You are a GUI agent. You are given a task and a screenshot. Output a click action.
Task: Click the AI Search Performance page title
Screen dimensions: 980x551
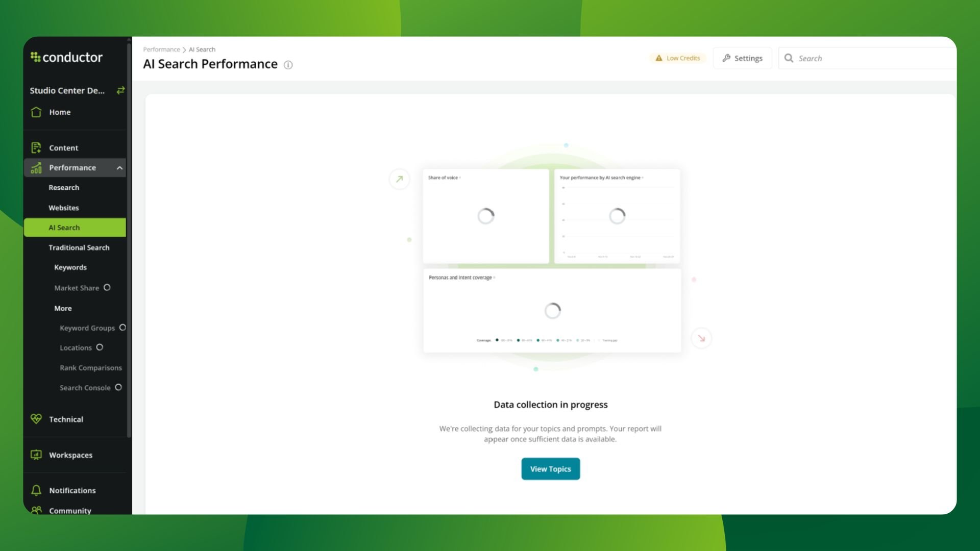pos(210,64)
